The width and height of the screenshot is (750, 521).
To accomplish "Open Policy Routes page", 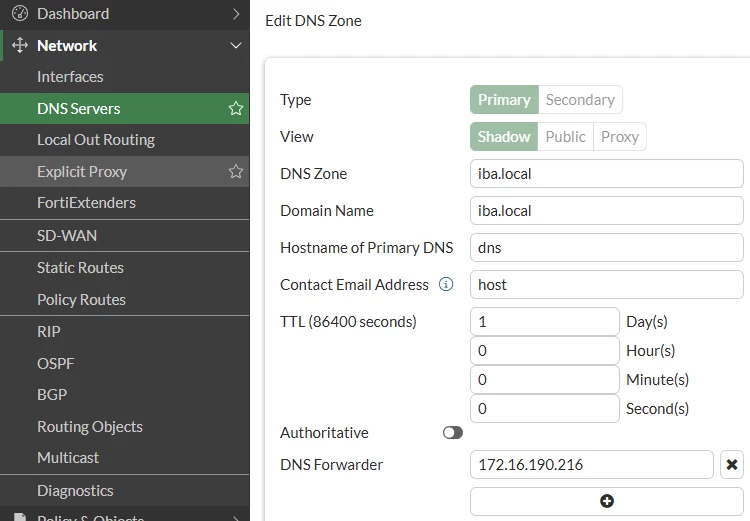I will pyautogui.click(x=124, y=299).
